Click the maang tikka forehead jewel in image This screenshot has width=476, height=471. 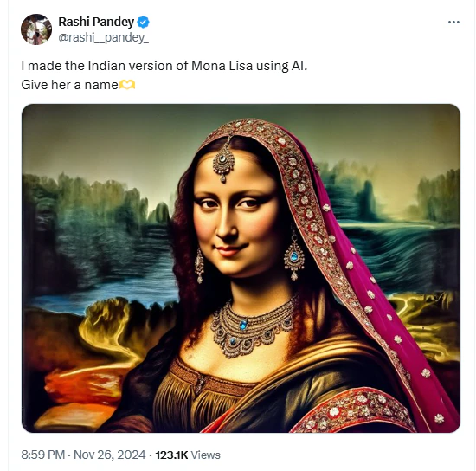pos(223,161)
